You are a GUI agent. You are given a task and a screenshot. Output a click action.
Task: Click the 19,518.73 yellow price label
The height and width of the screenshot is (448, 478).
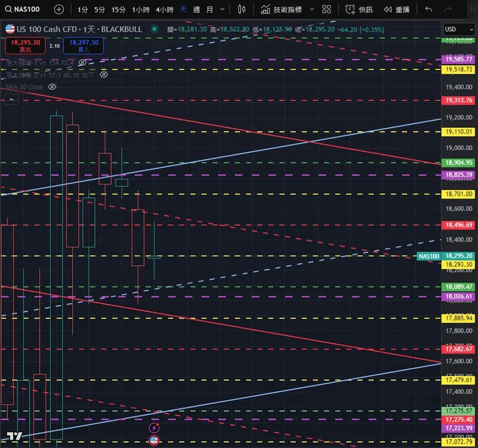pos(459,70)
